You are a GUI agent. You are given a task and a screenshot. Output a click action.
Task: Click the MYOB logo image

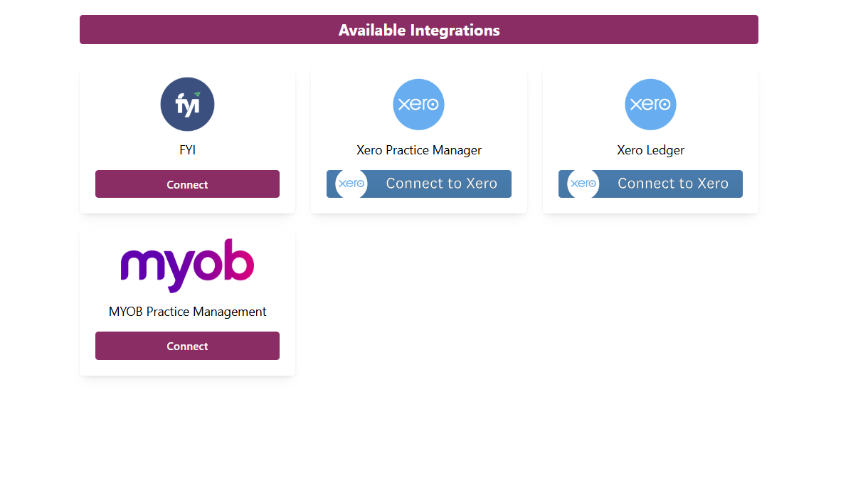[x=187, y=265]
